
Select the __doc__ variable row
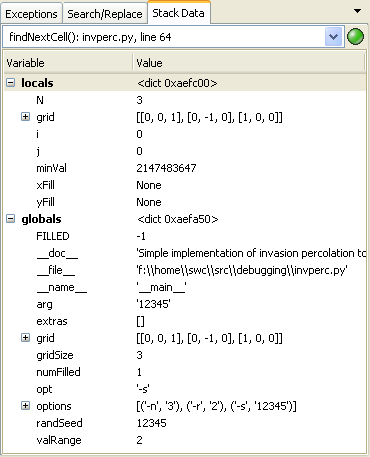point(185,253)
